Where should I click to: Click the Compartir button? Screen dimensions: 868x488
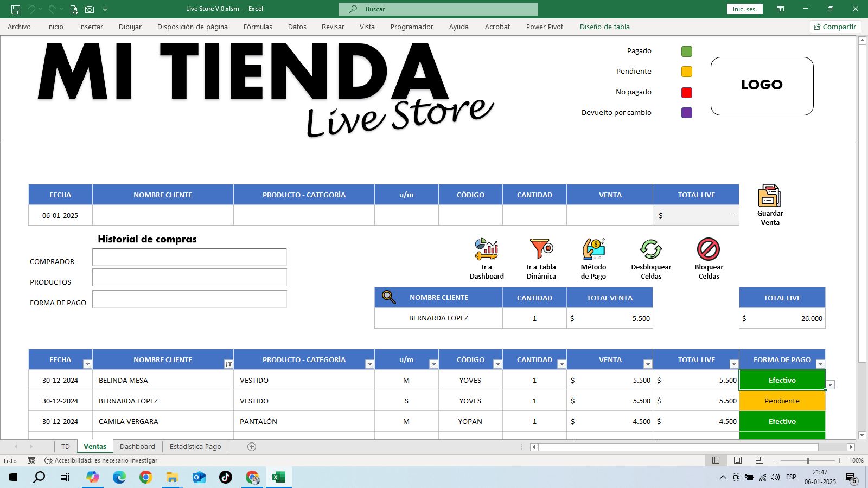click(835, 27)
